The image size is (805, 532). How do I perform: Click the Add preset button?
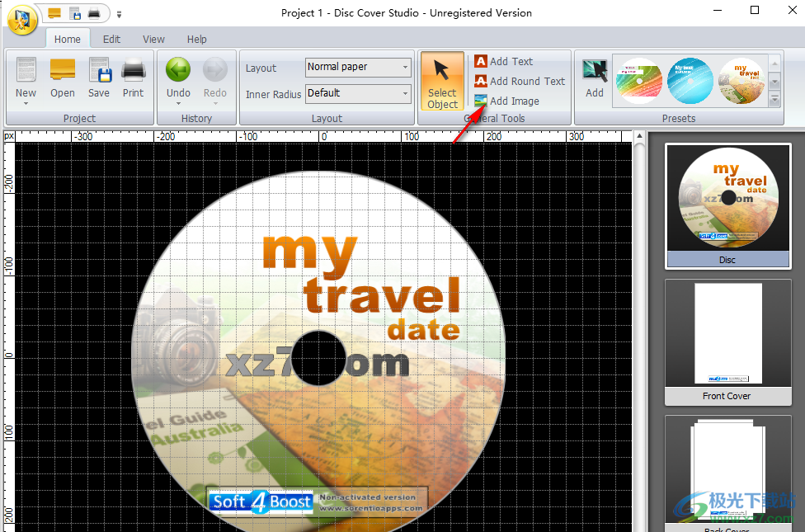[x=595, y=78]
